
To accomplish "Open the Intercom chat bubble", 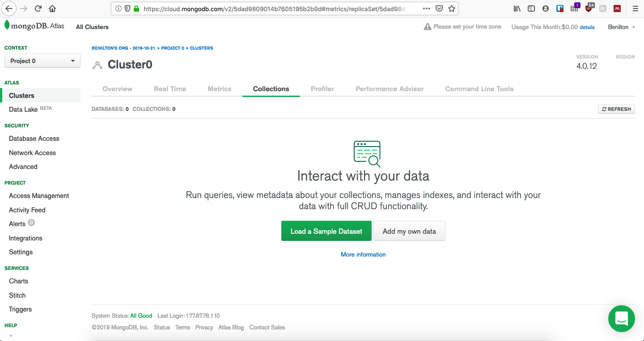I will coord(622,319).
